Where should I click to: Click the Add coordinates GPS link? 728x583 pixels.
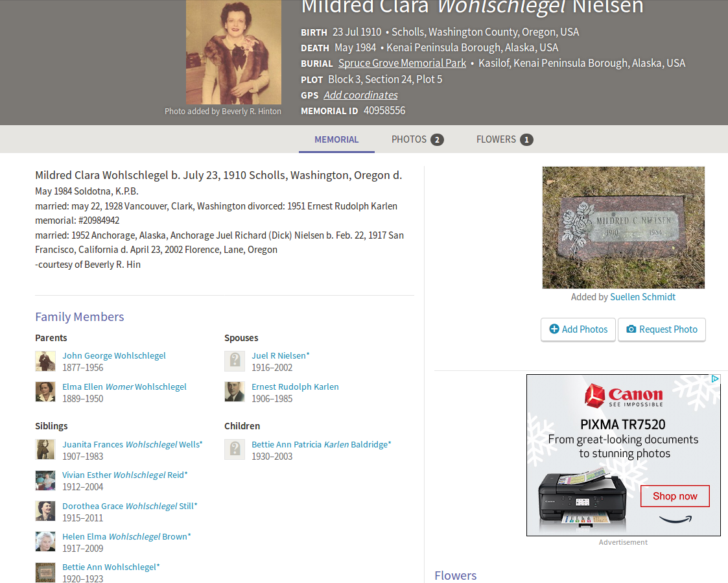tap(360, 95)
